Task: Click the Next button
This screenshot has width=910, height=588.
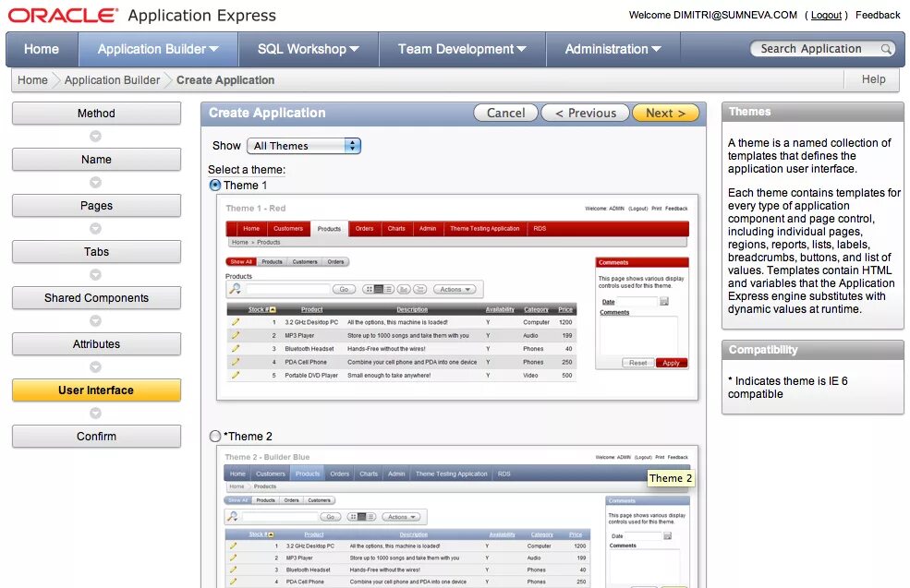Action: click(x=665, y=113)
